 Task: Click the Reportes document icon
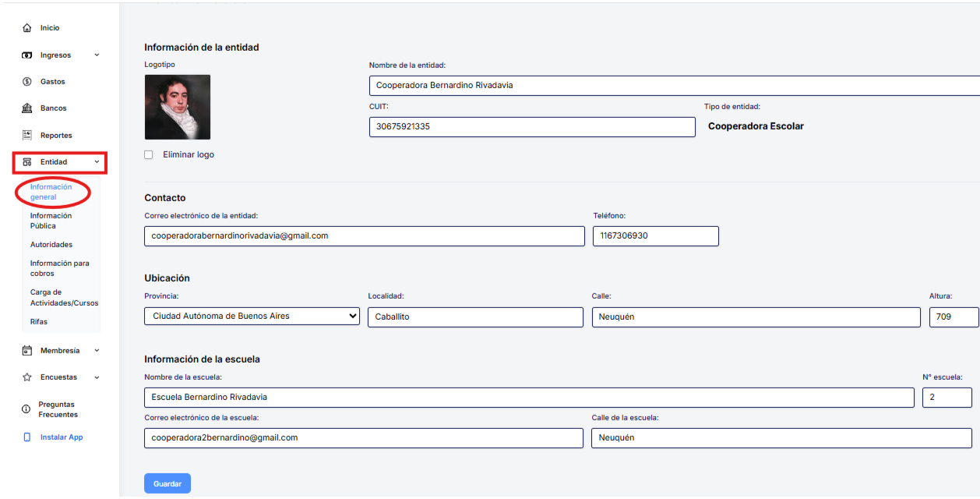pos(26,135)
